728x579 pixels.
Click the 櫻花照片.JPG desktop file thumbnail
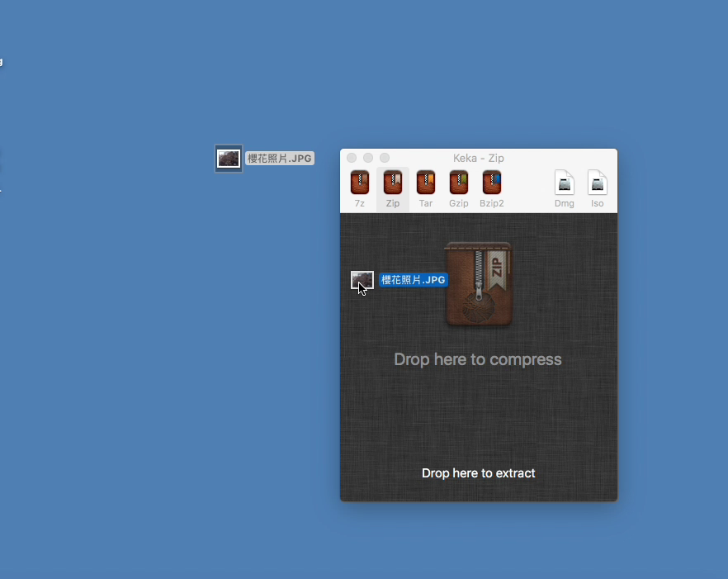coord(229,159)
